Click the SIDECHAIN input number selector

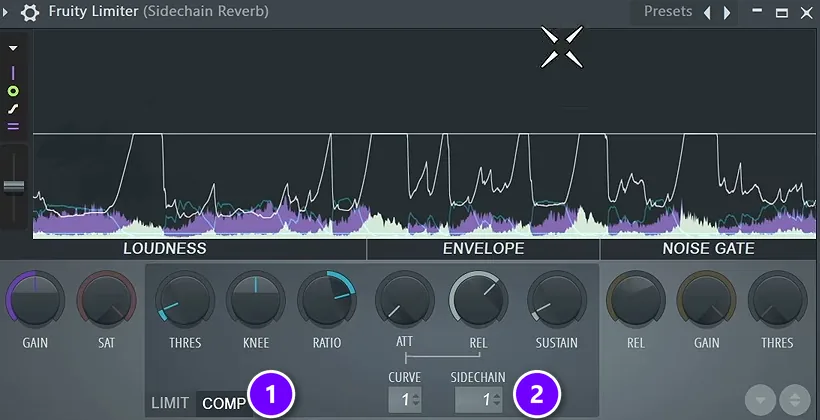pos(479,400)
